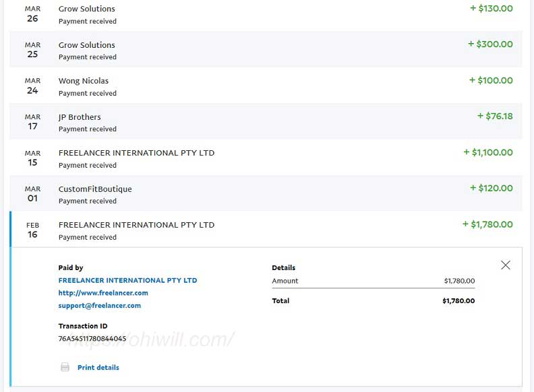
Task: Click the Details heading
Action: coord(284,268)
